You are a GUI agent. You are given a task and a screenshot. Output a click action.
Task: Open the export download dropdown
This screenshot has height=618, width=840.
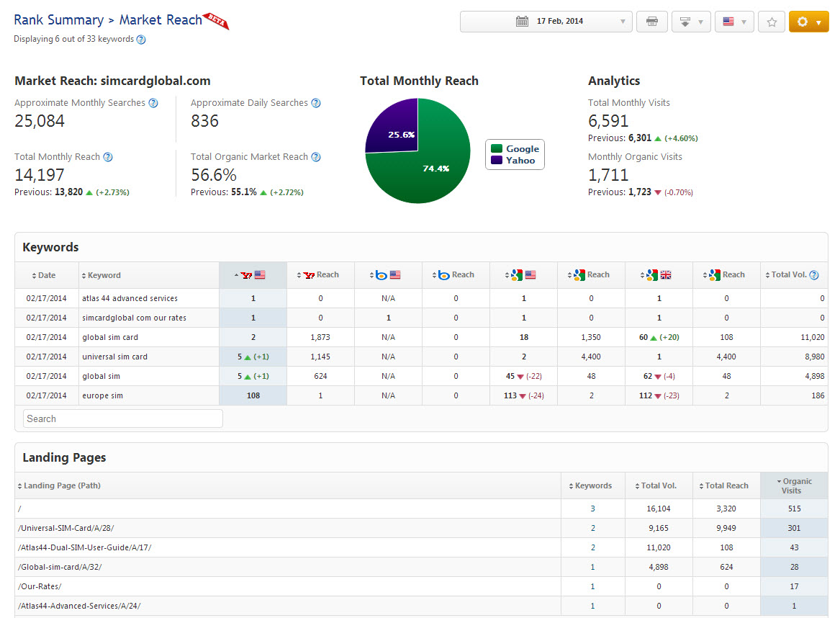click(x=691, y=22)
